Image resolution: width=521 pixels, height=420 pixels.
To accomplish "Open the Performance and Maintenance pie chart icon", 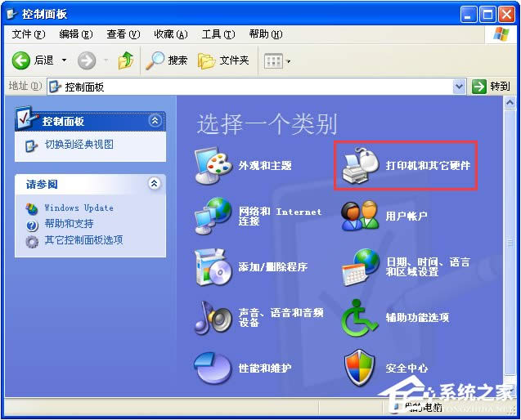I will [x=213, y=368].
